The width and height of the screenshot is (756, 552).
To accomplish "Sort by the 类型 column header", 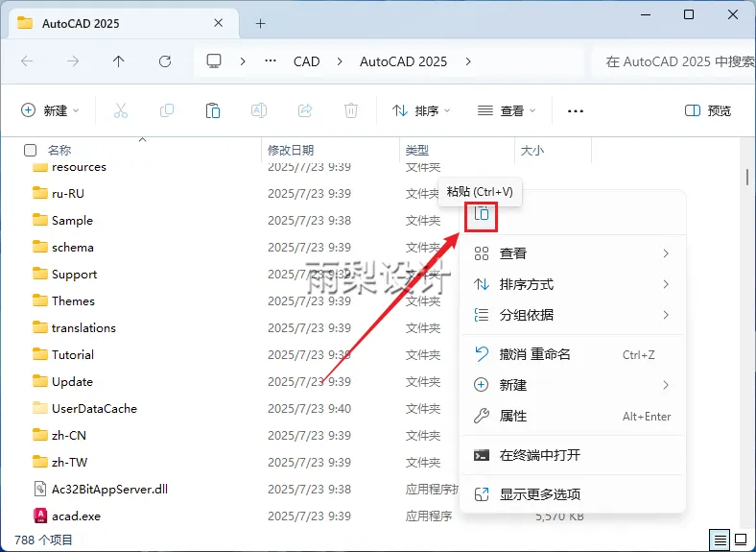I will click(417, 150).
